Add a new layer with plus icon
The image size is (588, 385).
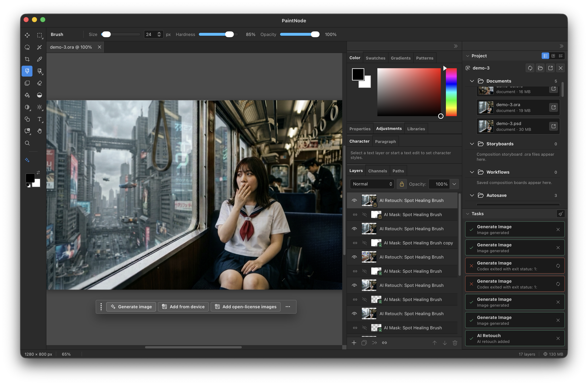(x=354, y=343)
